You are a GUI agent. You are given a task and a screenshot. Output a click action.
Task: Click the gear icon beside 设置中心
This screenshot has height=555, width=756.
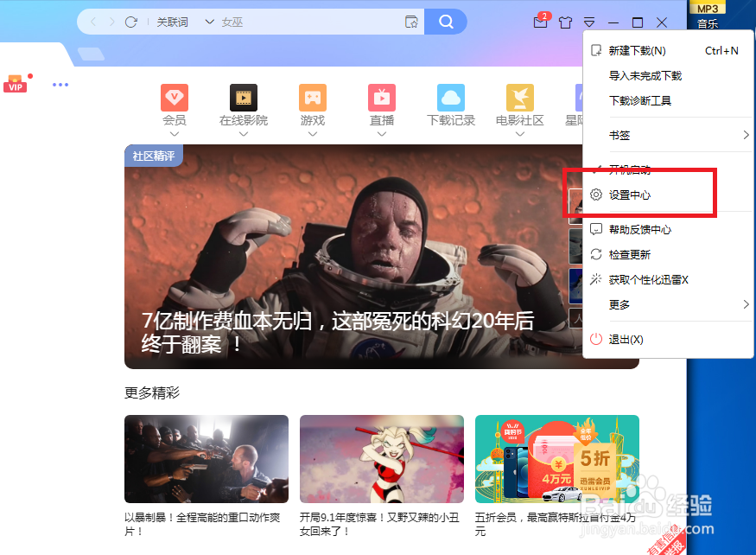tap(596, 195)
